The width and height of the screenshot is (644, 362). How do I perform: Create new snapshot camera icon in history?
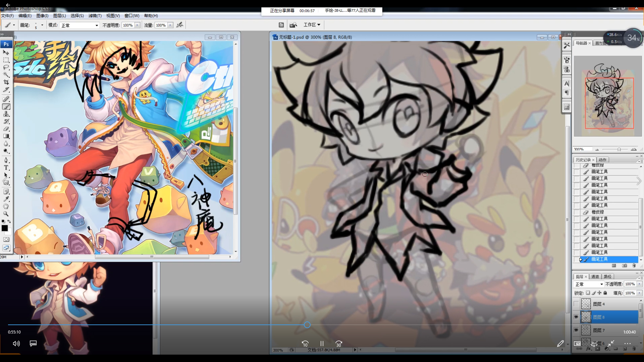[x=624, y=265]
